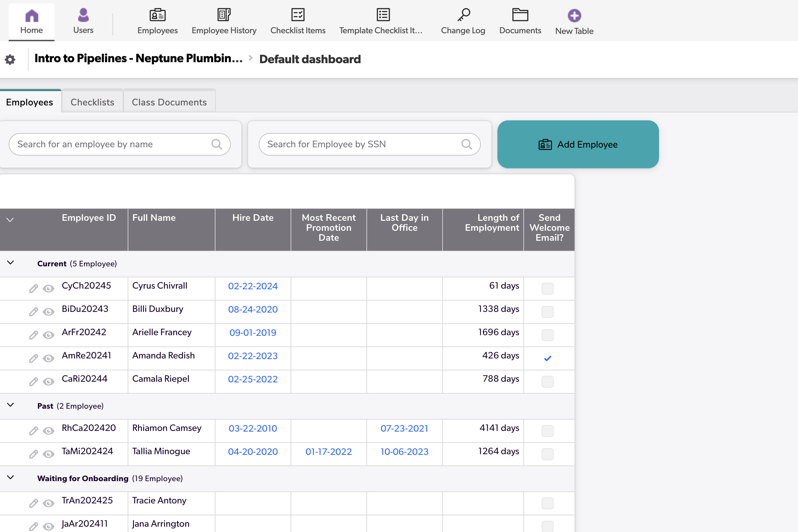This screenshot has width=798, height=532.
Task: Uncheck Send Welcome Email for Amanda Redish
Action: pos(548,358)
